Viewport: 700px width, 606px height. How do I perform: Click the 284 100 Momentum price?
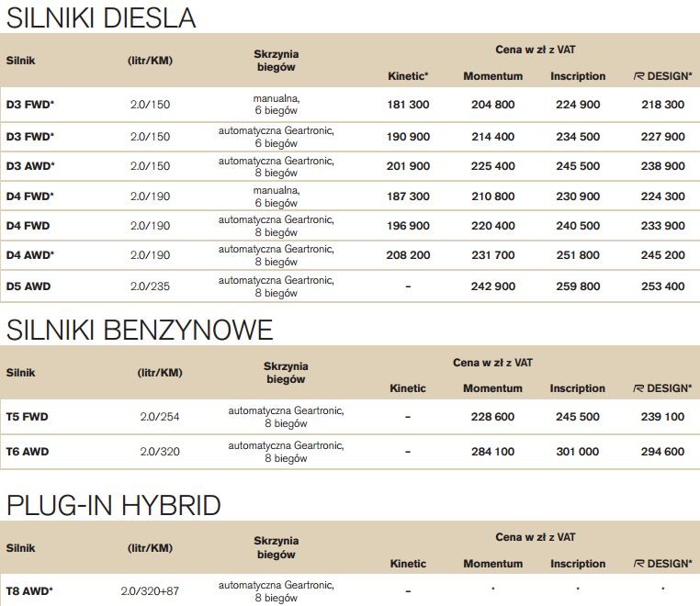point(492,452)
